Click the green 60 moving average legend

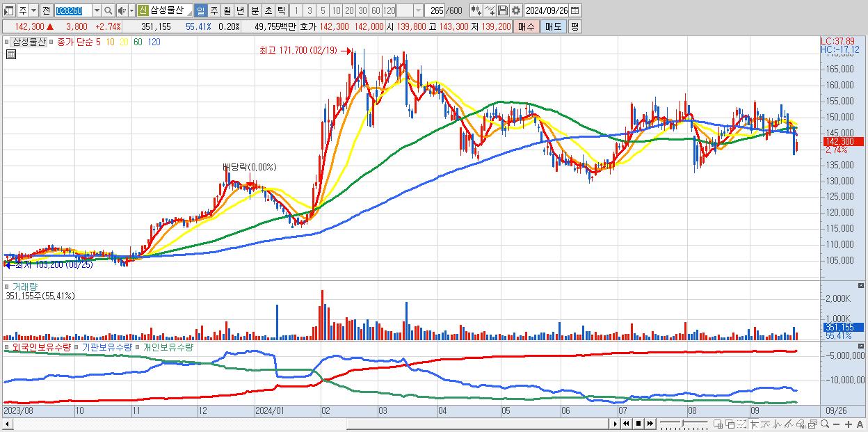(138, 42)
